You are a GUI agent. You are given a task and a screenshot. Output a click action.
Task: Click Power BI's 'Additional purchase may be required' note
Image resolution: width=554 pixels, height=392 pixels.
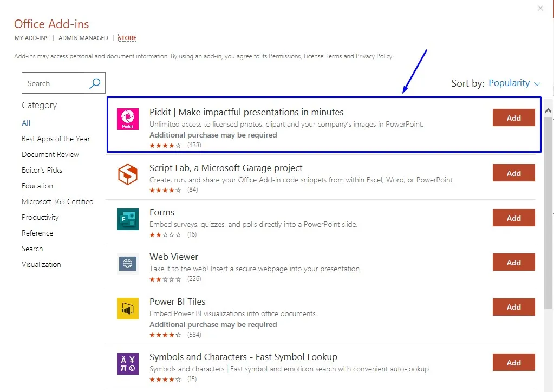point(213,324)
